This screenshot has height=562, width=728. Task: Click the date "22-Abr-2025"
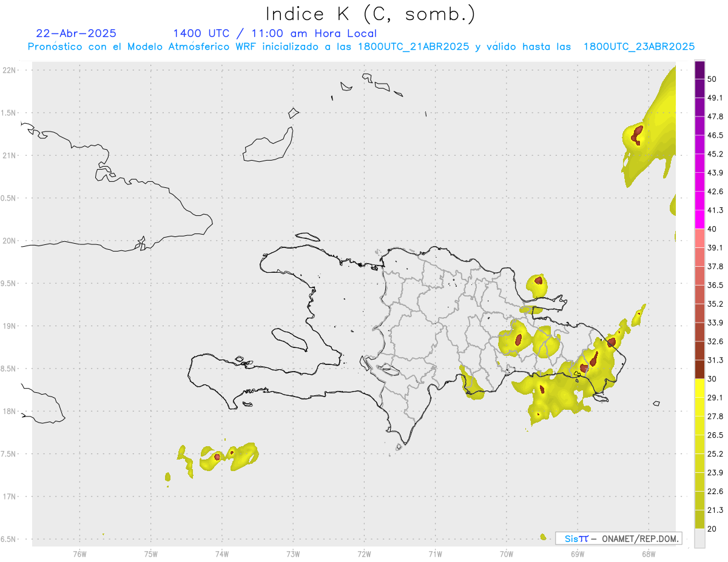[x=76, y=33]
